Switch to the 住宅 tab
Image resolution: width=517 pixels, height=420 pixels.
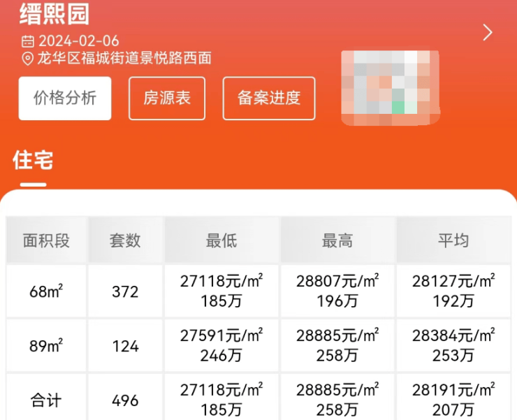[x=33, y=161]
